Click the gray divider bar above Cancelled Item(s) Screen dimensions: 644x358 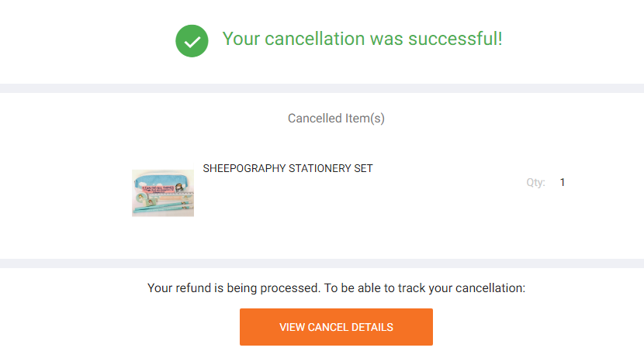click(x=322, y=88)
